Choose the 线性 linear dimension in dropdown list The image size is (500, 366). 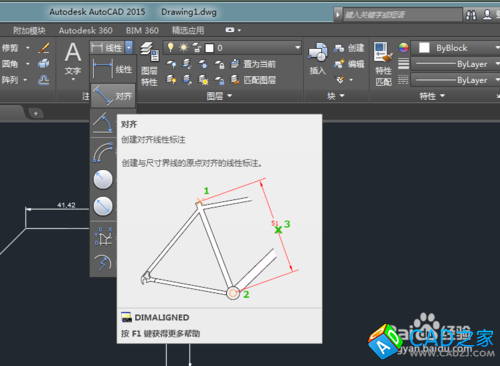(x=113, y=69)
